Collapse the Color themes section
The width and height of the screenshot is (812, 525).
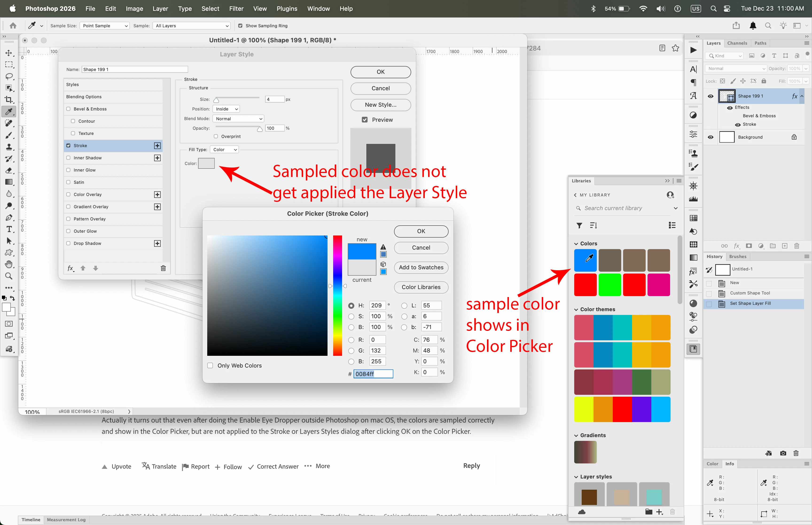coord(576,310)
